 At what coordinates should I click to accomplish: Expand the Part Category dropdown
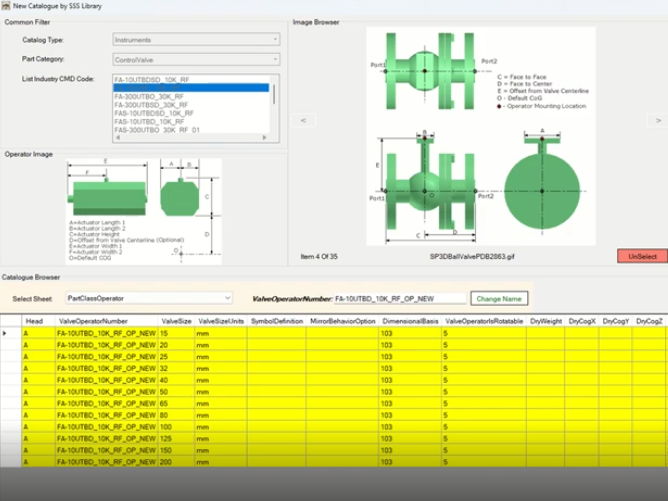pyautogui.click(x=194, y=59)
